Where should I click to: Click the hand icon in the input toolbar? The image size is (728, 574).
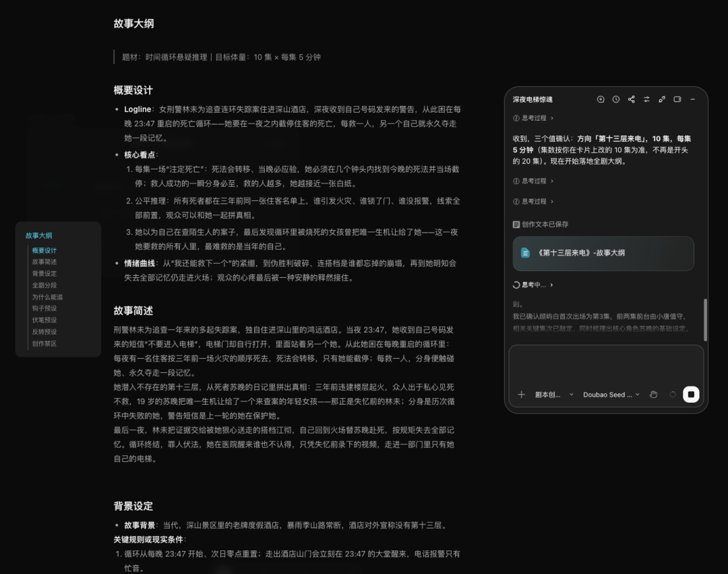pos(653,395)
